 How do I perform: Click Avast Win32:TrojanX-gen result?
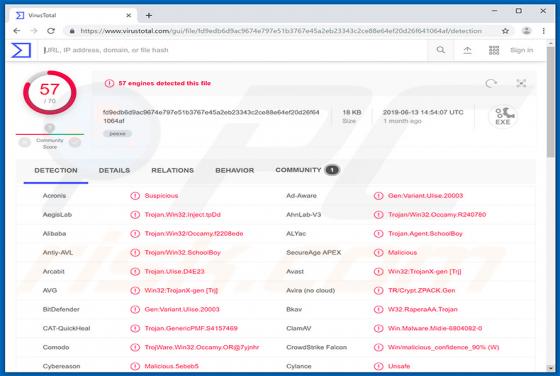pyautogui.click(x=425, y=271)
